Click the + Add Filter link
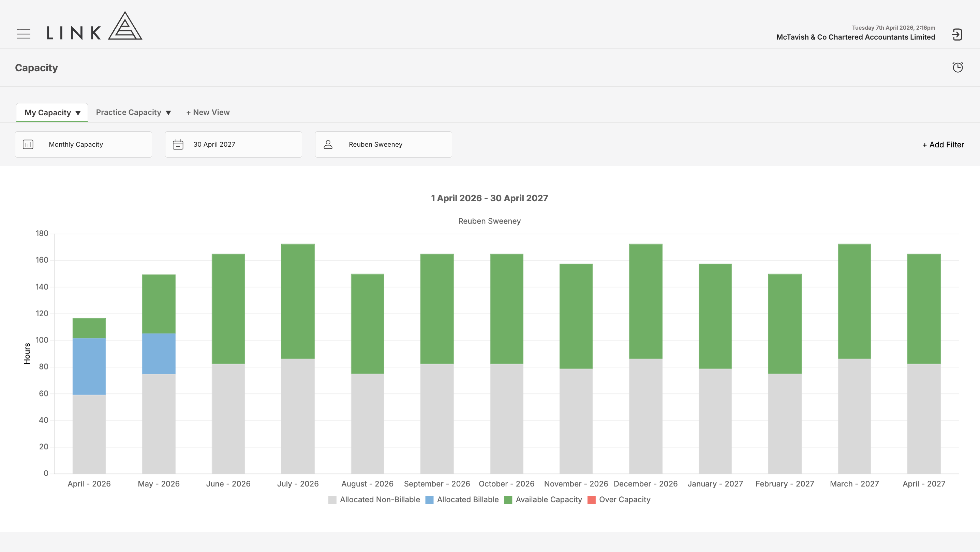The image size is (980, 552). pyautogui.click(x=943, y=145)
